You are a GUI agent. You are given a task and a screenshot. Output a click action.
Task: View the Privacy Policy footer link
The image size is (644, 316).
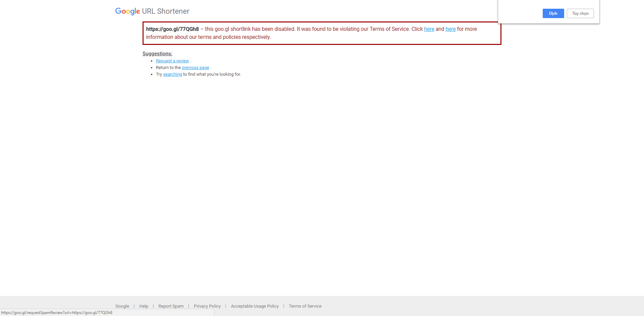pyautogui.click(x=207, y=306)
